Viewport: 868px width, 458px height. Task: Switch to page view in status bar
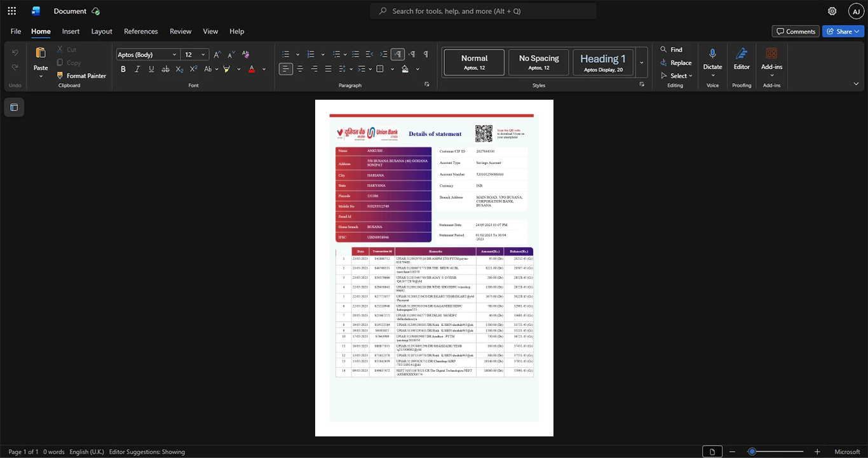(x=712, y=452)
